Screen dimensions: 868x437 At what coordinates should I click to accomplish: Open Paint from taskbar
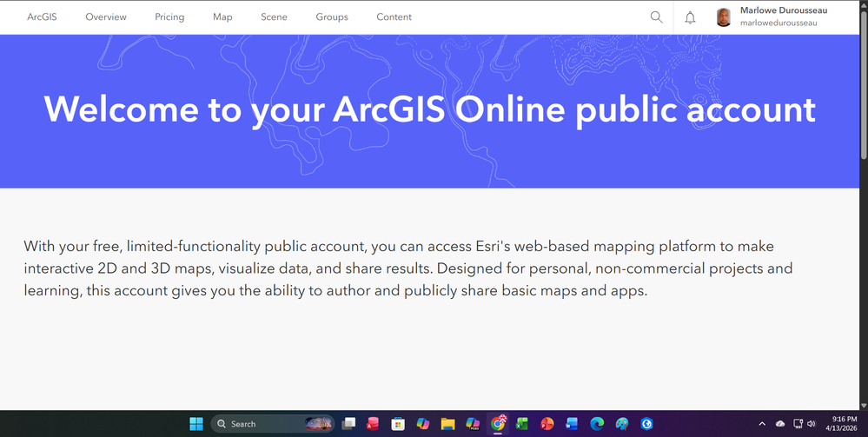point(621,424)
